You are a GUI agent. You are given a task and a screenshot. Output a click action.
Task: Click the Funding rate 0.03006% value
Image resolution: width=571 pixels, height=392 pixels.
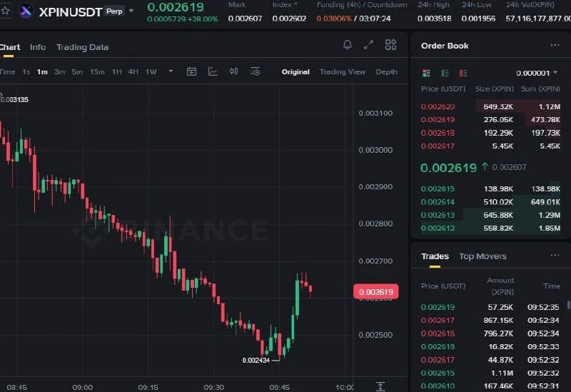tap(334, 19)
